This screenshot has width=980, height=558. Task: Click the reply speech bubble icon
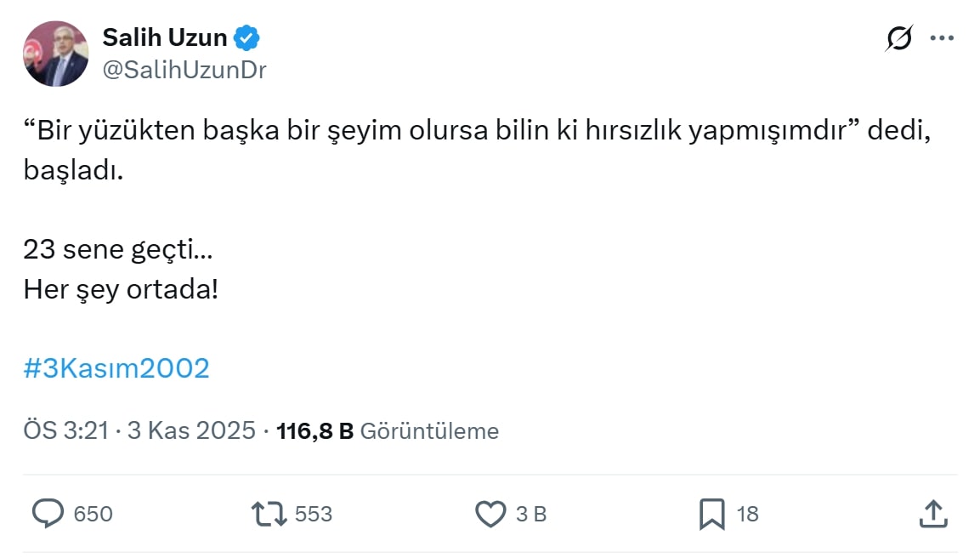pyautogui.click(x=48, y=514)
